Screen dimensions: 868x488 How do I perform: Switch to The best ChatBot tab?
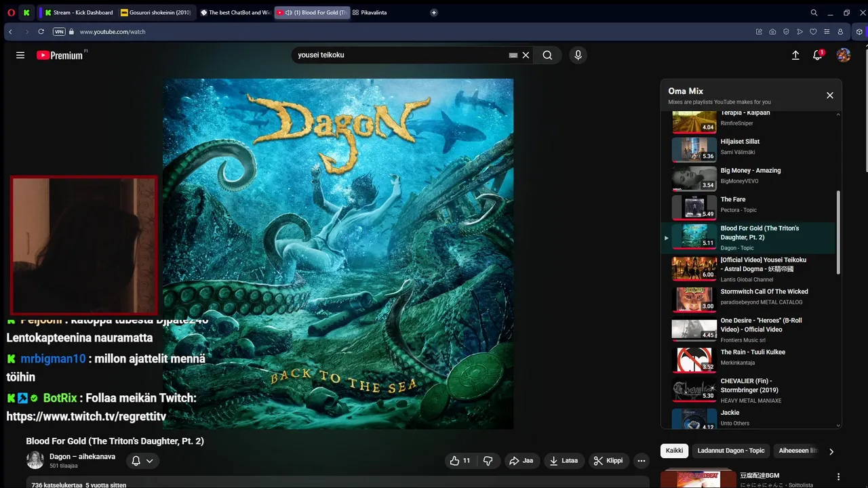pyautogui.click(x=235, y=12)
